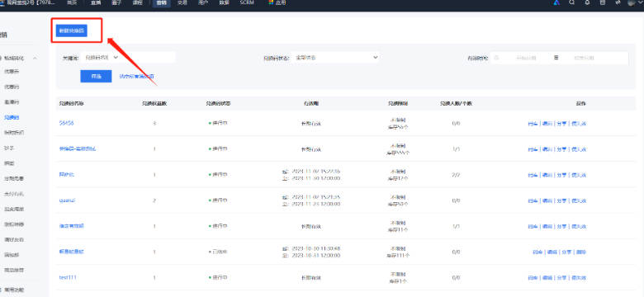The image size is (644, 297).
Task: Click 编辑 edit in the 56456 row
Action: point(547,124)
